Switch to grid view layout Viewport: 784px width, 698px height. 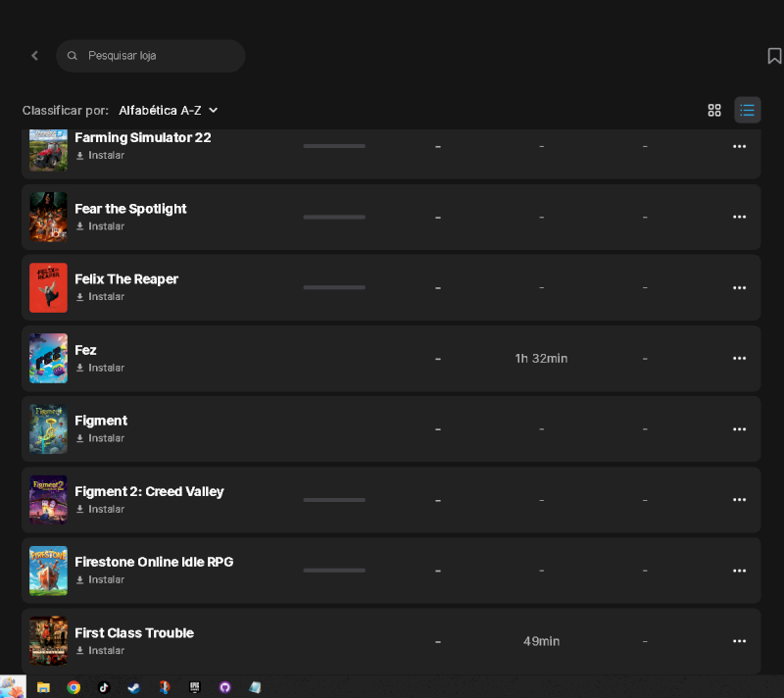click(x=714, y=110)
